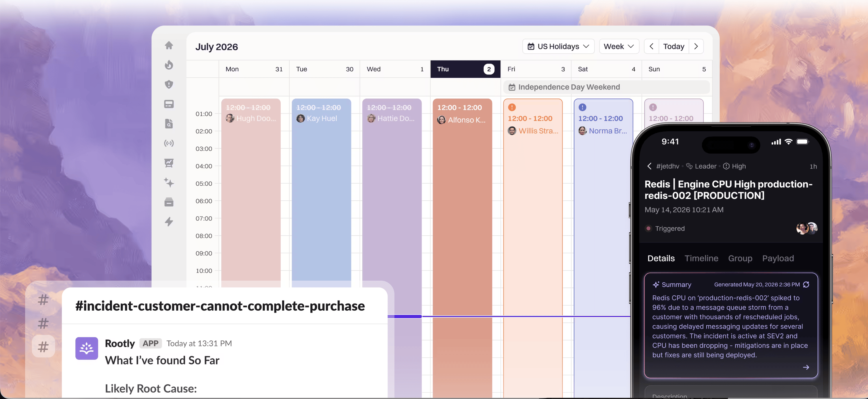Click blue alert icon on Saturday shift
868x399 pixels.
(x=582, y=107)
